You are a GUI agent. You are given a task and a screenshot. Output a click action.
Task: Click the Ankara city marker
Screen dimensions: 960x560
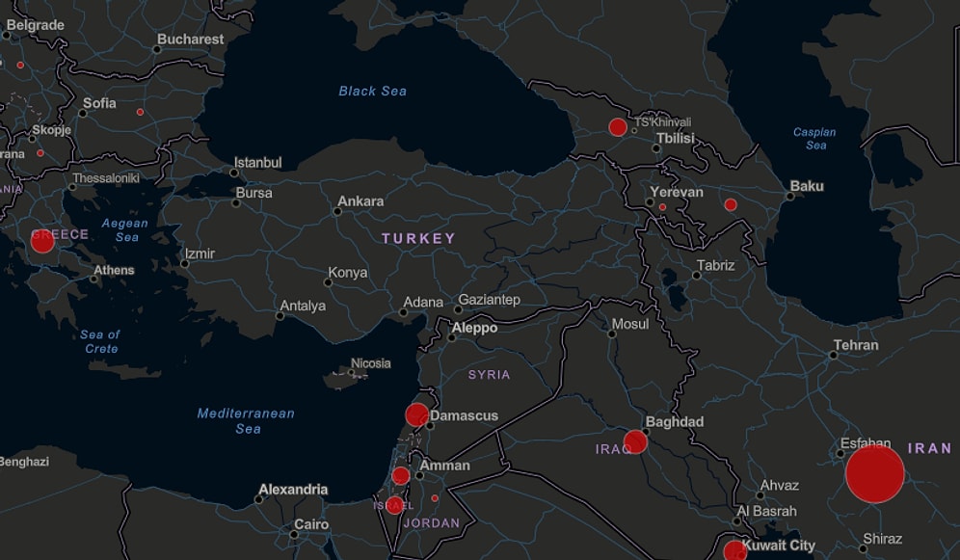point(338,211)
